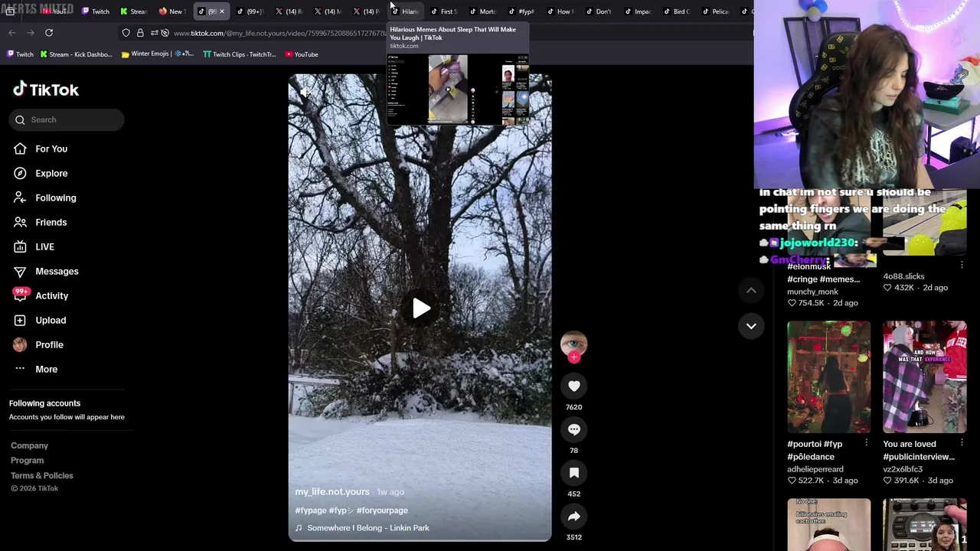Open the vz2x6lbfc3 creator name
This screenshot has width=980, height=551.
903,469
